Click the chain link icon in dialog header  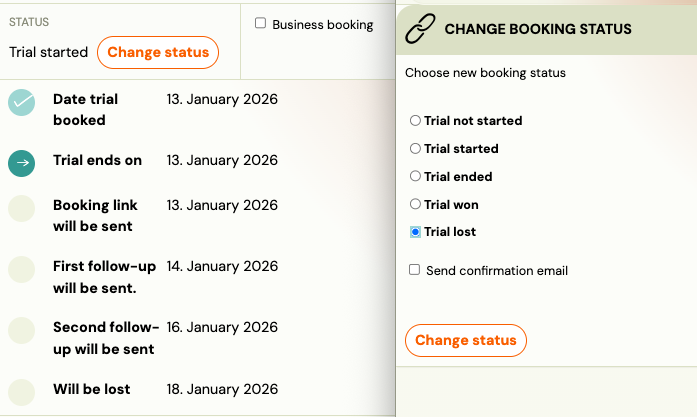click(x=421, y=30)
